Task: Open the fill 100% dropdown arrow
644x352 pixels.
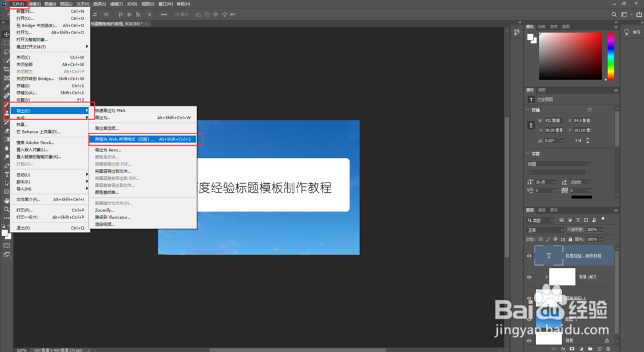Action: click(601, 239)
